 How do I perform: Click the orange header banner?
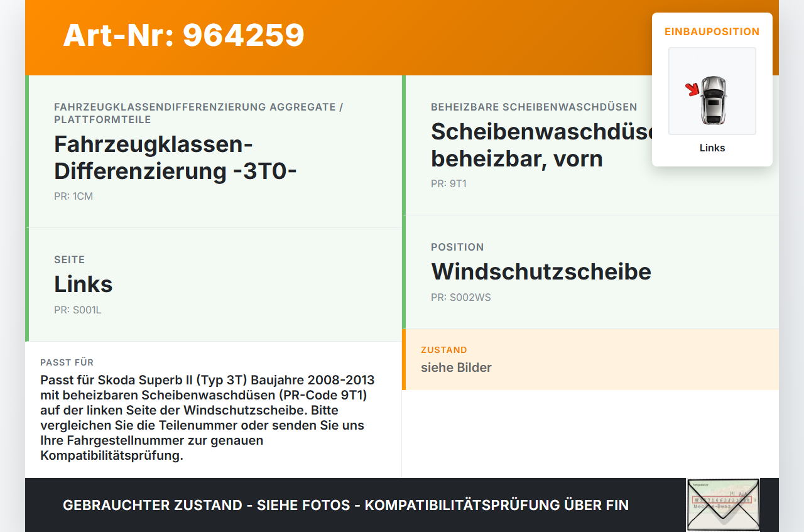click(x=402, y=36)
